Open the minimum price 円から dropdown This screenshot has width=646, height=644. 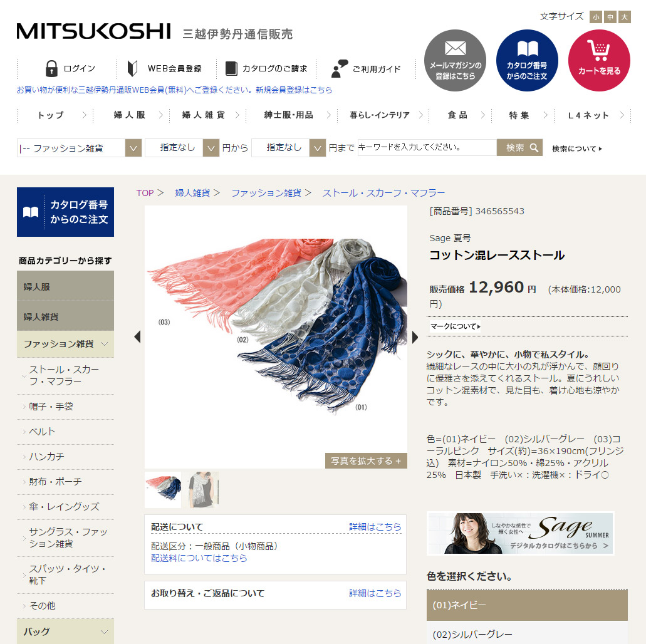[181, 148]
